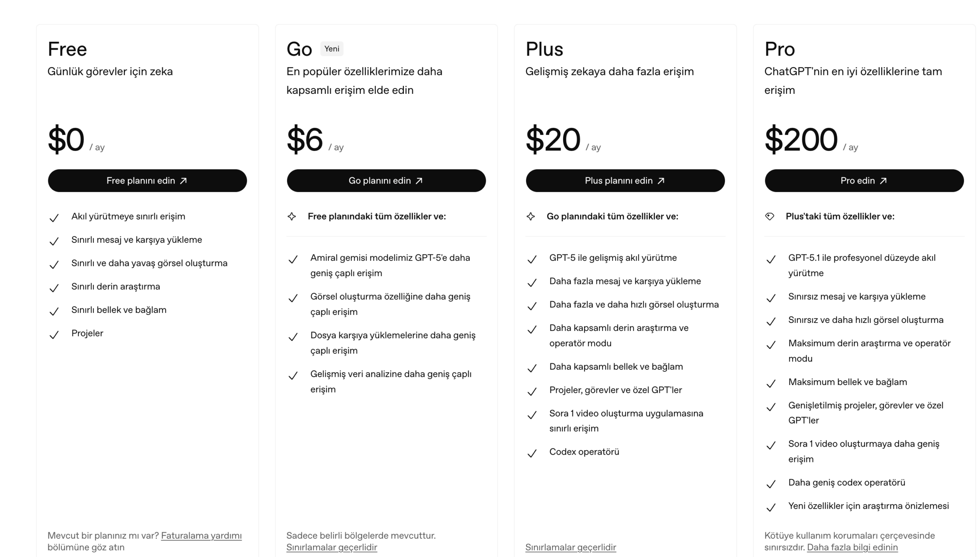Open the Faturalama yardımı link

pyautogui.click(x=201, y=536)
